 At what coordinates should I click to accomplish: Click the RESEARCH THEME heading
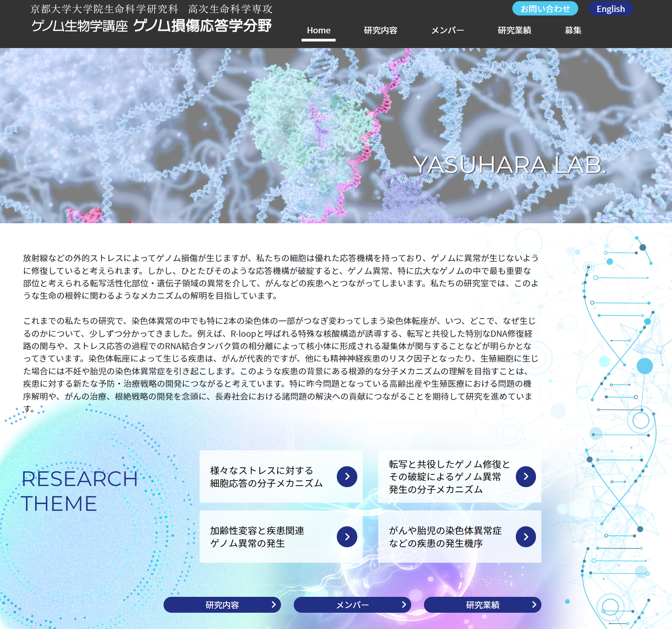[79, 491]
